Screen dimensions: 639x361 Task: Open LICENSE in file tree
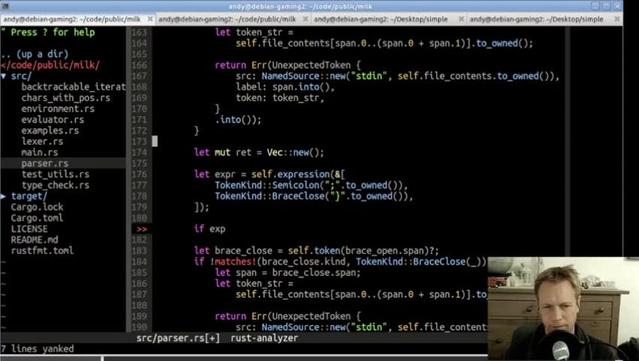click(x=29, y=229)
